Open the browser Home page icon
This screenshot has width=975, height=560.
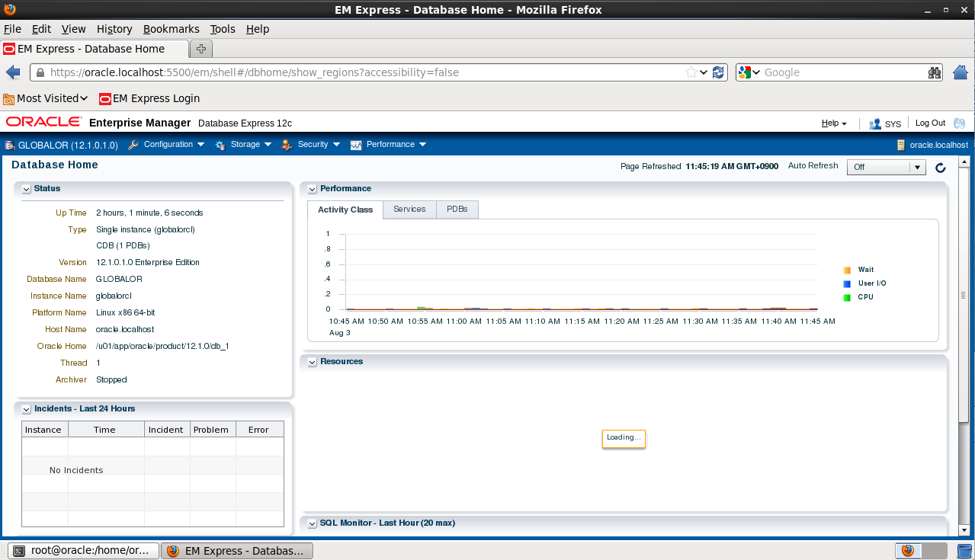(961, 72)
